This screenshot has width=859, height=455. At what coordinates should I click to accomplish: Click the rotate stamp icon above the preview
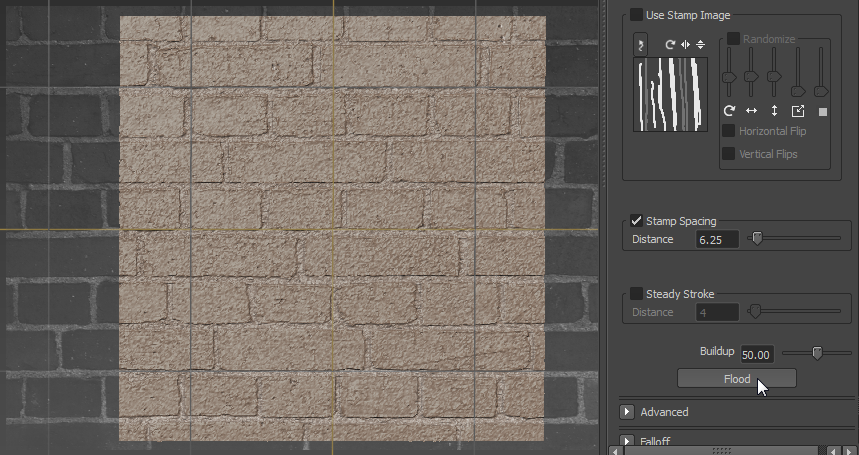[670, 45]
